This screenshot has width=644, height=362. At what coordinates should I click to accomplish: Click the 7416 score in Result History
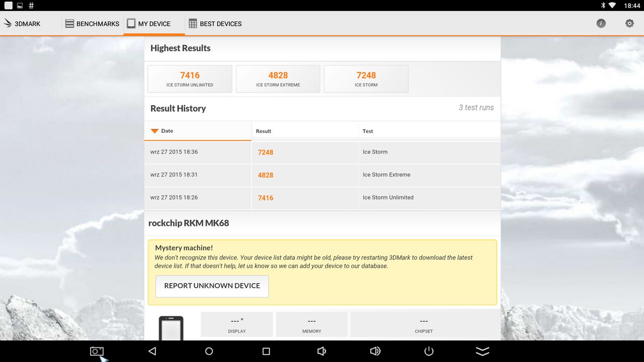click(x=266, y=198)
